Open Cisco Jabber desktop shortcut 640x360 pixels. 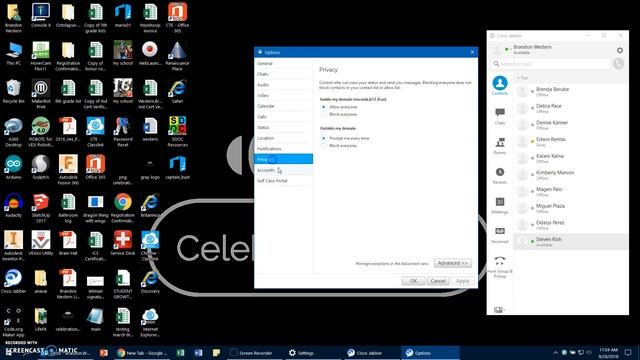point(13,281)
